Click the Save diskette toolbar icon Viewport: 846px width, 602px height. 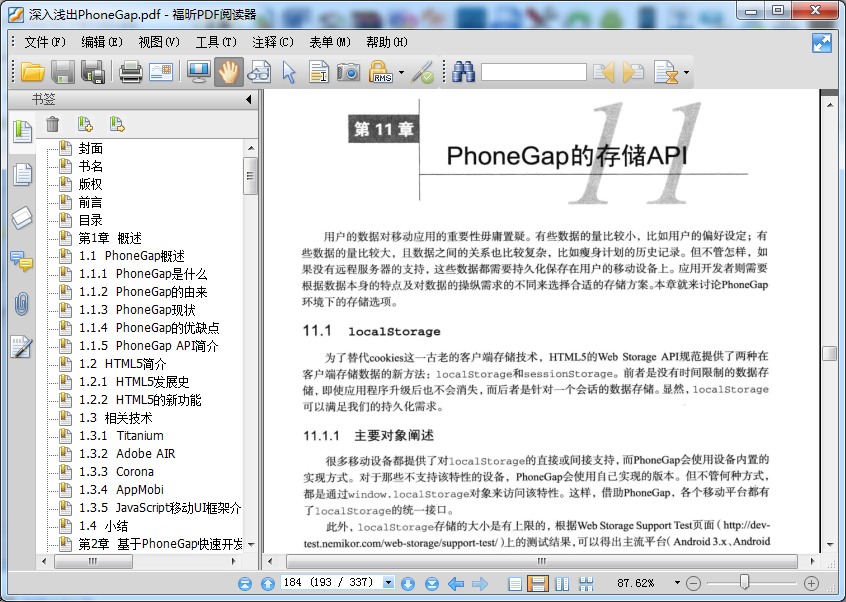[63, 72]
